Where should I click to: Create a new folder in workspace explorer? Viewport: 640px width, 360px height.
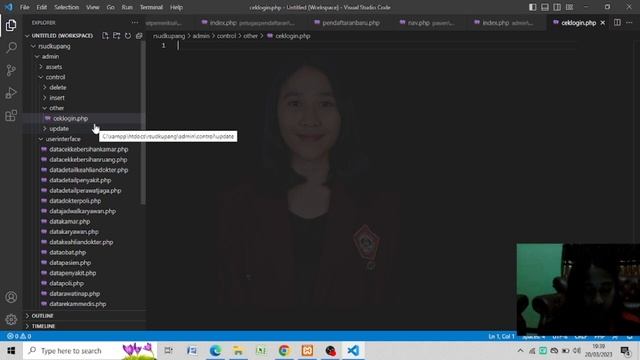pyautogui.click(x=117, y=36)
